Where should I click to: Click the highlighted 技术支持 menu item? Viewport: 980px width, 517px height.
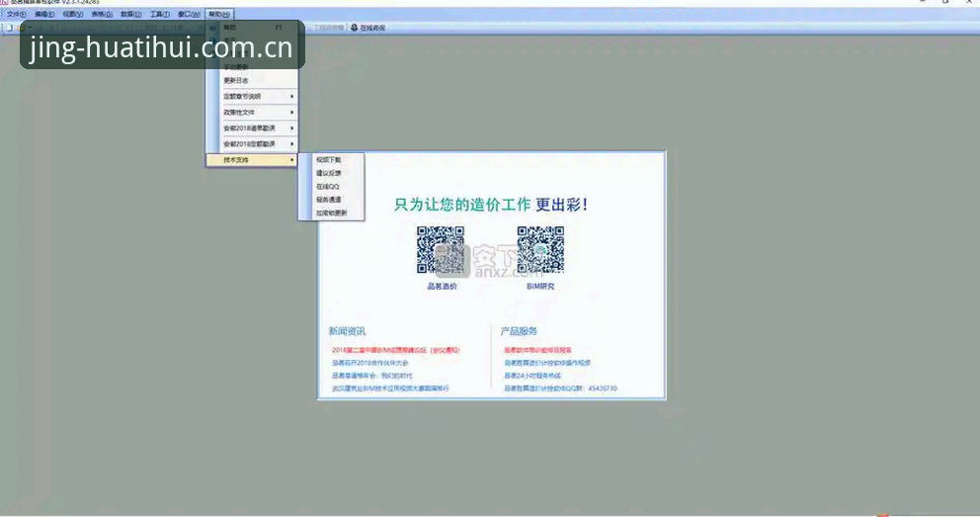(253, 160)
